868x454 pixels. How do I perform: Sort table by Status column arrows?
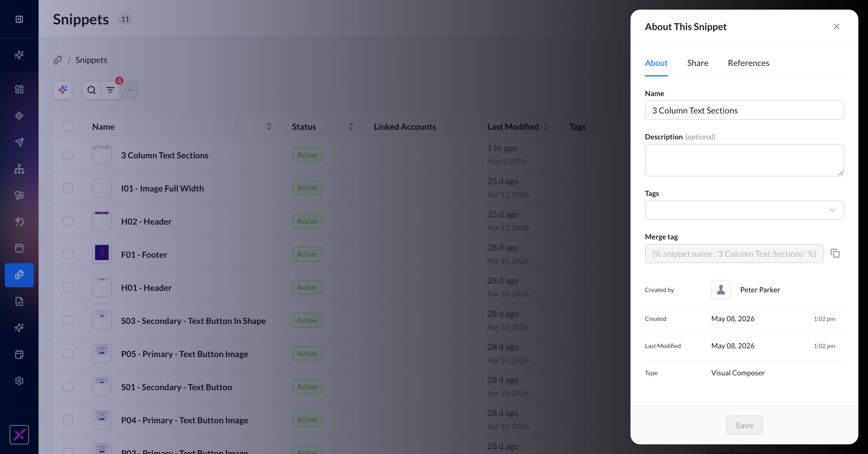(x=351, y=126)
